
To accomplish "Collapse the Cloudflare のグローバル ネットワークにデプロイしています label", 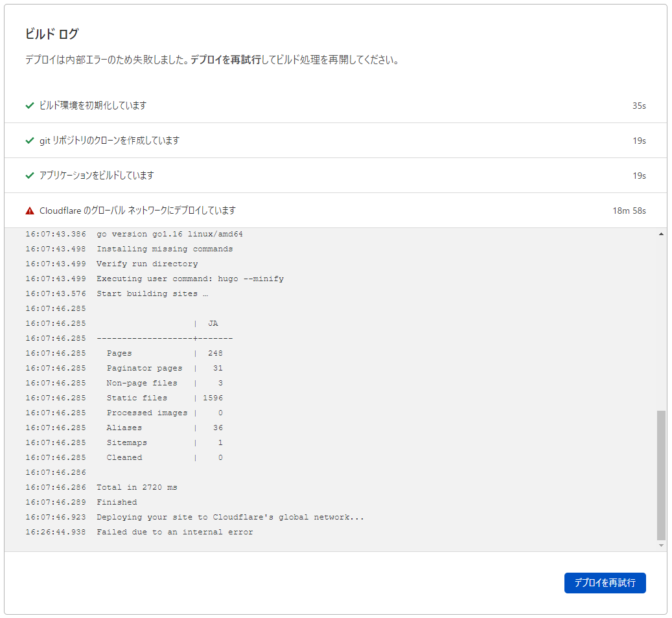I will tap(137, 211).
